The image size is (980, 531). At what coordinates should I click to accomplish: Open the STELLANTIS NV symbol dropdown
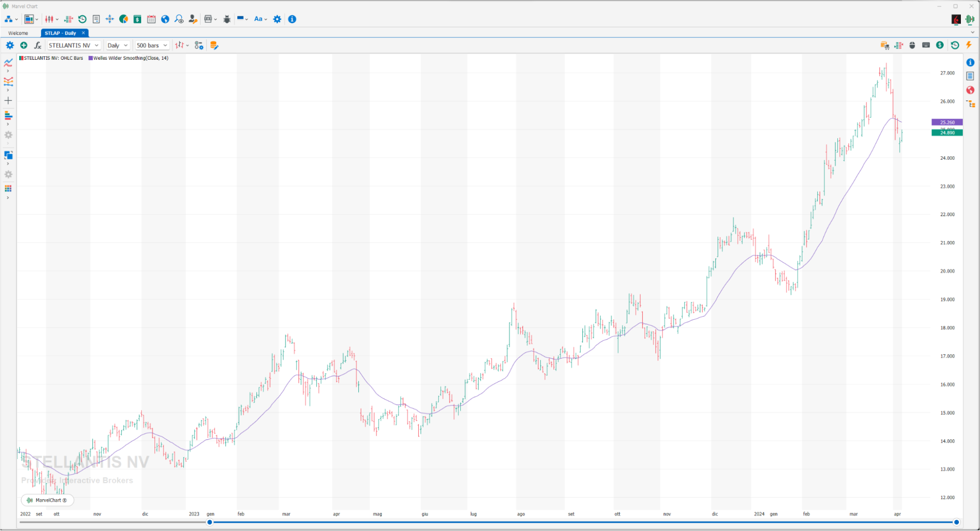point(74,45)
